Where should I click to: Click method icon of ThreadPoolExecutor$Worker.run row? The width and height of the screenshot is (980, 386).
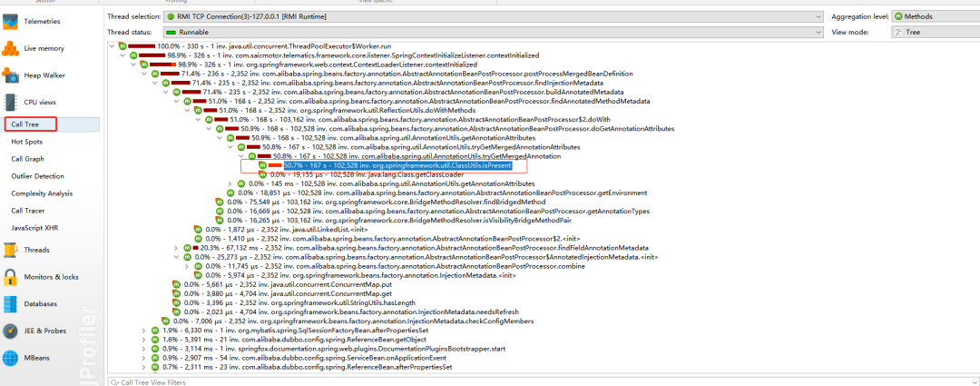pyautogui.click(x=123, y=46)
